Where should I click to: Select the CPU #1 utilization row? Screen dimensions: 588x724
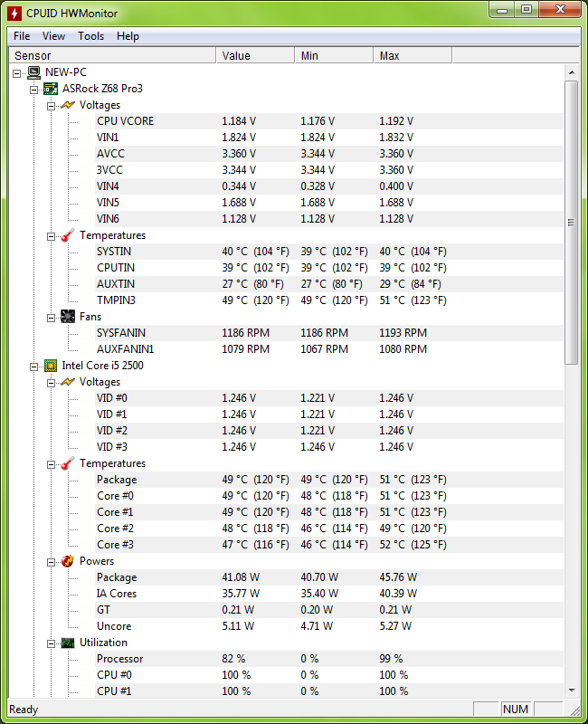pyautogui.click(x=329, y=691)
